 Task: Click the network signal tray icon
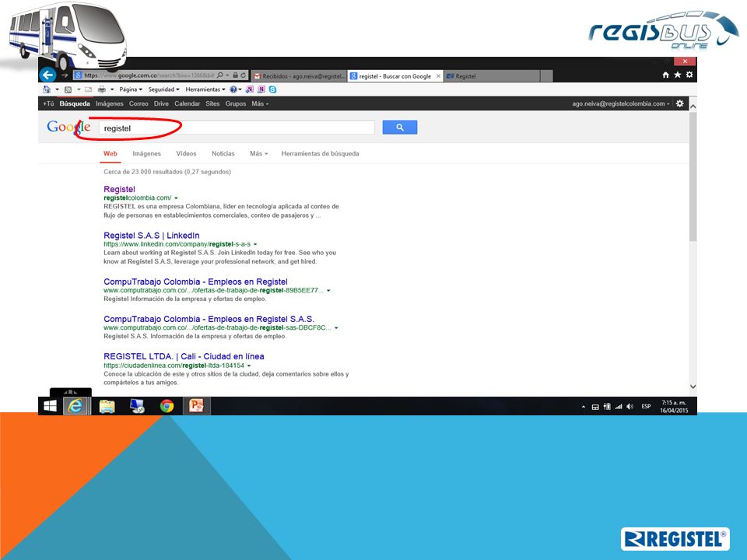click(x=619, y=406)
